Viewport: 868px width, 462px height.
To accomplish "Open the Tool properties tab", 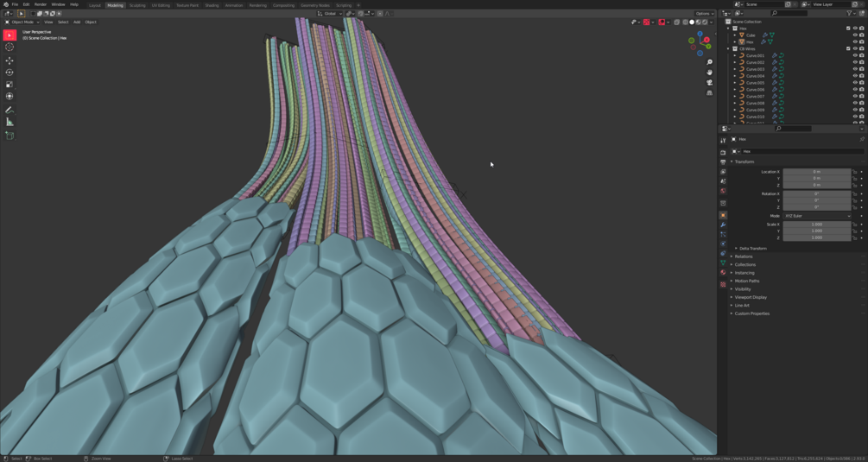I will click(723, 140).
